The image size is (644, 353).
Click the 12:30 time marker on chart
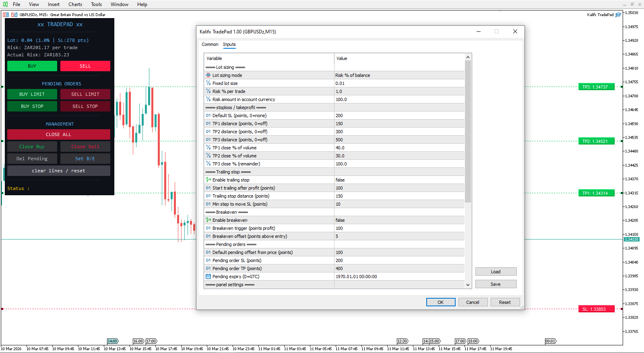[402, 341]
